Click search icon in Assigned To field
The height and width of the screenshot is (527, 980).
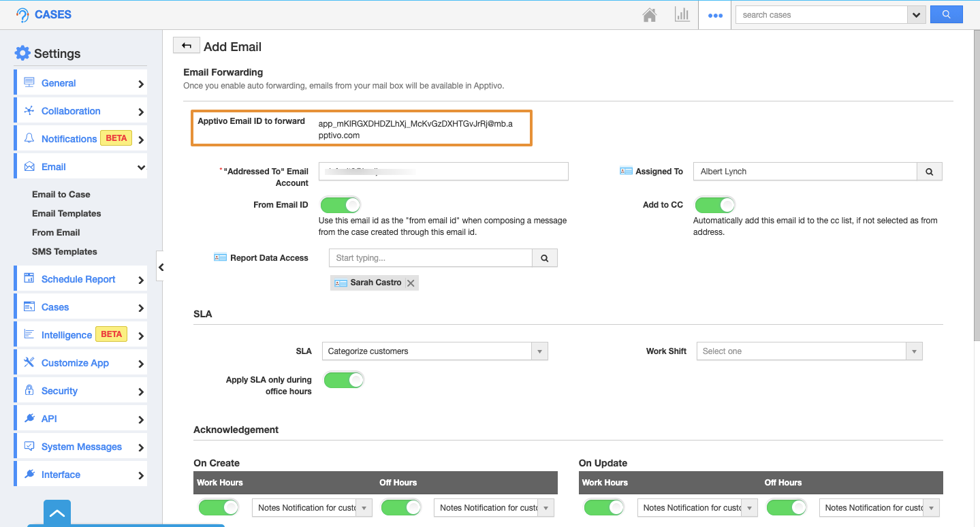tap(930, 172)
